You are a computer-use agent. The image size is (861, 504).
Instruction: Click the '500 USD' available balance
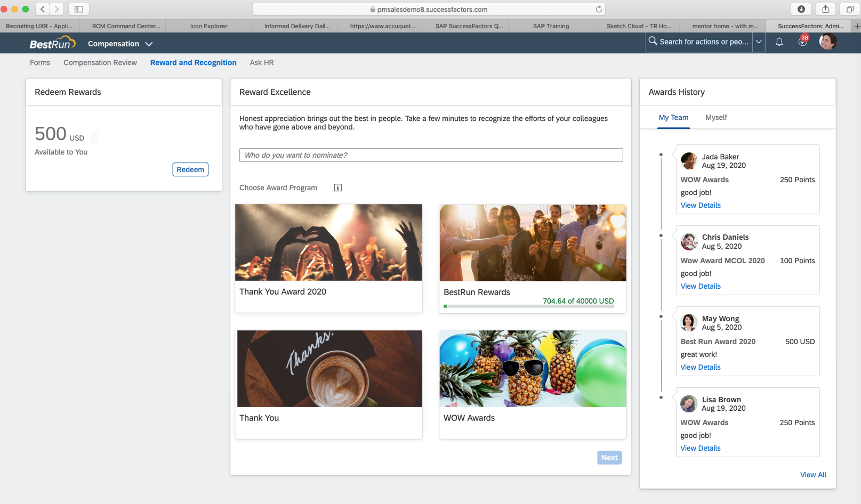point(59,134)
